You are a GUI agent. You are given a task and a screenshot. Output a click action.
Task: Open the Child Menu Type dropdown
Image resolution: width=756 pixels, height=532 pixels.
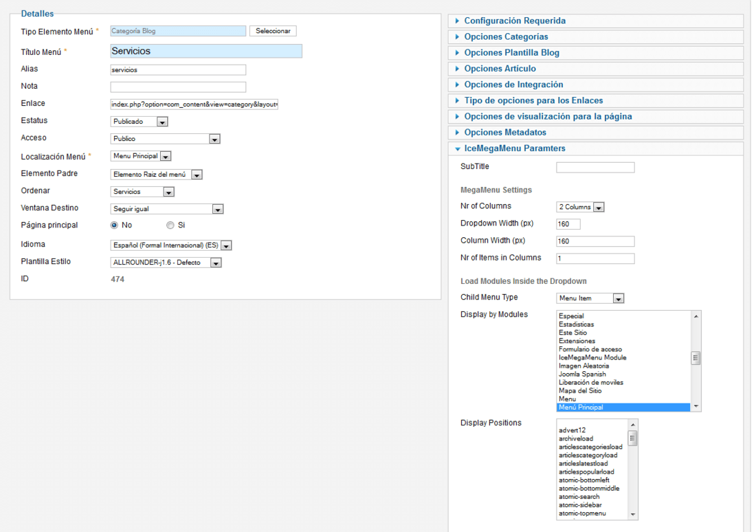(x=590, y=298)
